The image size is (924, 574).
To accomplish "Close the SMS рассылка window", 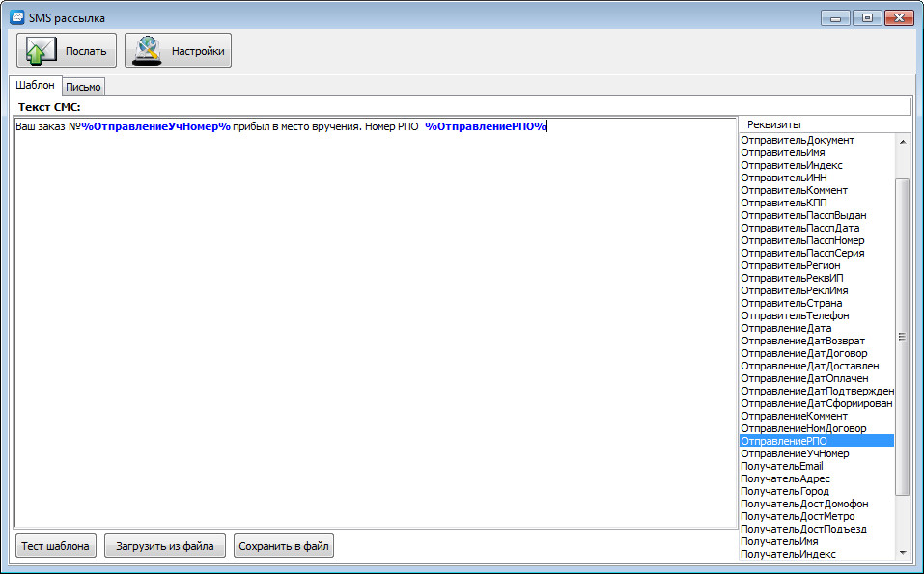I will tap(899, 18).
